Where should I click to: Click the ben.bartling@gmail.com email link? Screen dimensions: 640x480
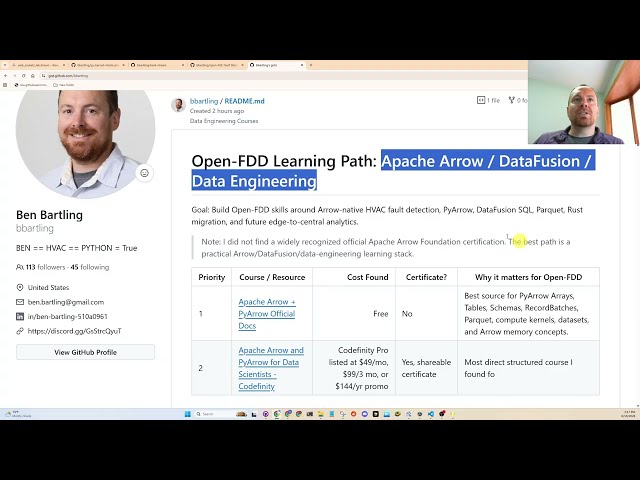coord(66,302)
